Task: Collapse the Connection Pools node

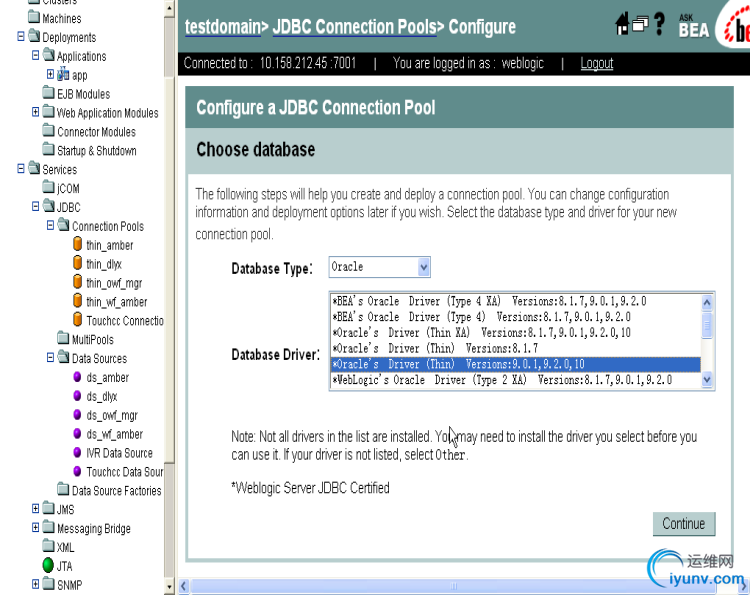Action: [x=50, y=225]
